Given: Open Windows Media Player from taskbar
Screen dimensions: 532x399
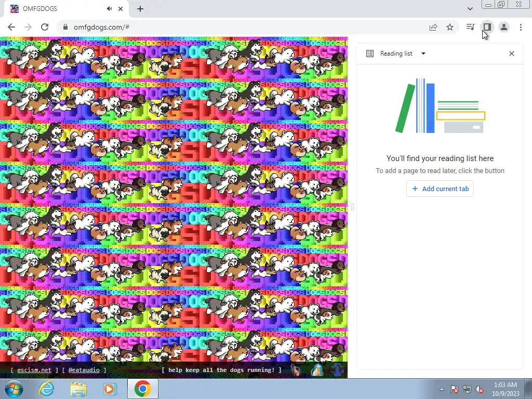Looking at the screenshot, I should coord(109,389).
